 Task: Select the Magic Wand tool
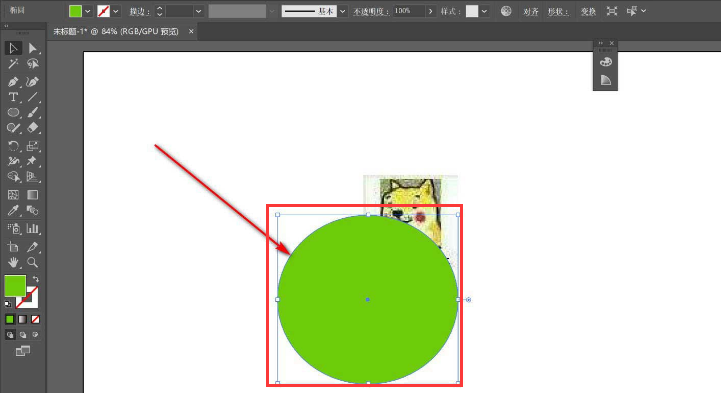[x=13, y=64]
